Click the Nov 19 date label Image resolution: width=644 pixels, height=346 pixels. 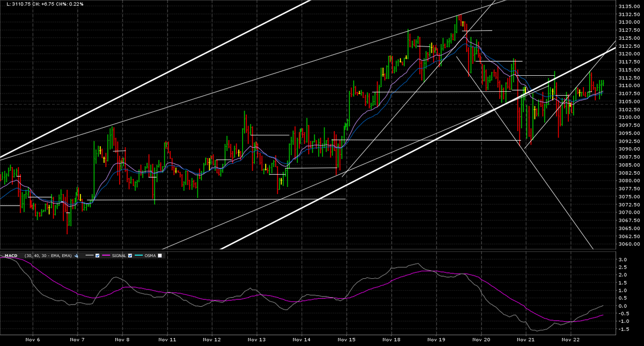[x=436, y=340]
